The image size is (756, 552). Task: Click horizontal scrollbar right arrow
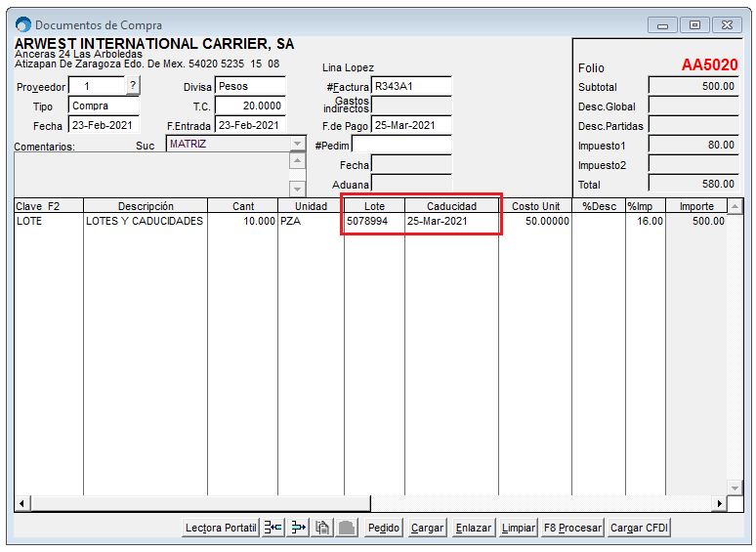click(719, 503)
